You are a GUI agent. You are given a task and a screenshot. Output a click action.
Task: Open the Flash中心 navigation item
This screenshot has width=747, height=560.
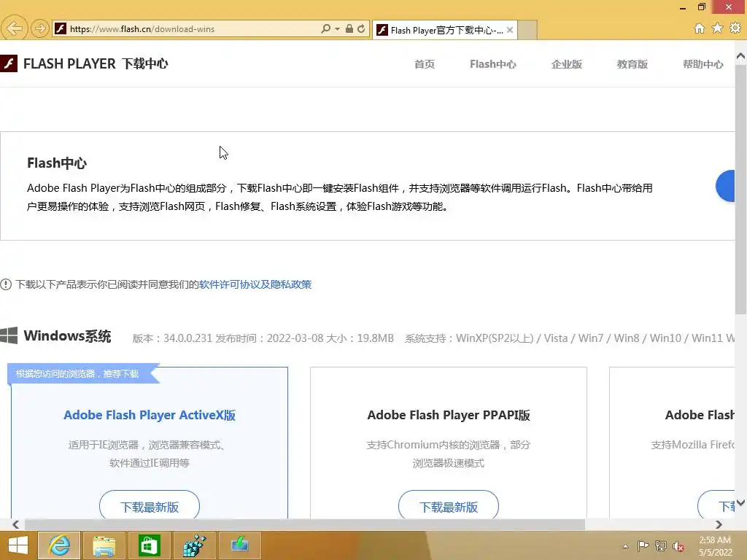click(x=493, y=64)
